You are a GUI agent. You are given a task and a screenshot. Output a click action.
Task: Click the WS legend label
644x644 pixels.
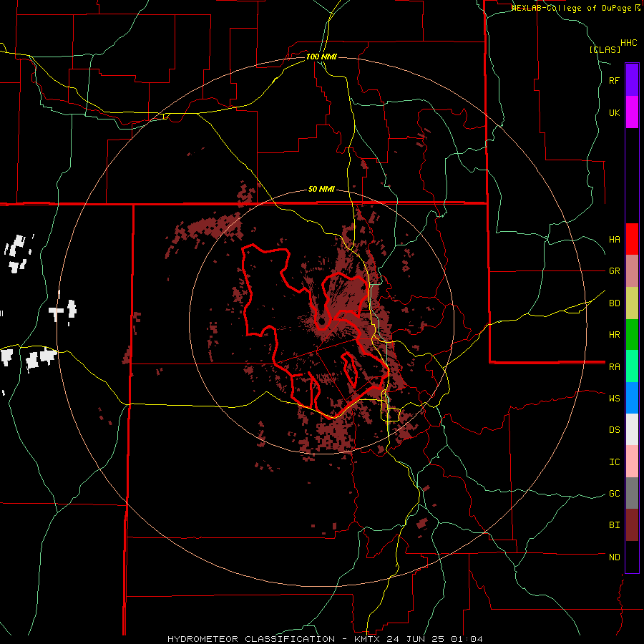614,399
